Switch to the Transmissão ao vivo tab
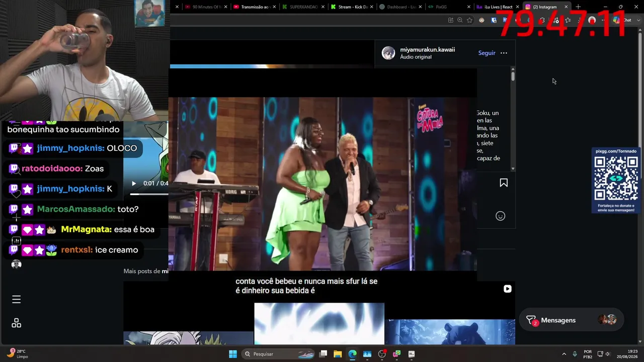 [x=255, y=7]
